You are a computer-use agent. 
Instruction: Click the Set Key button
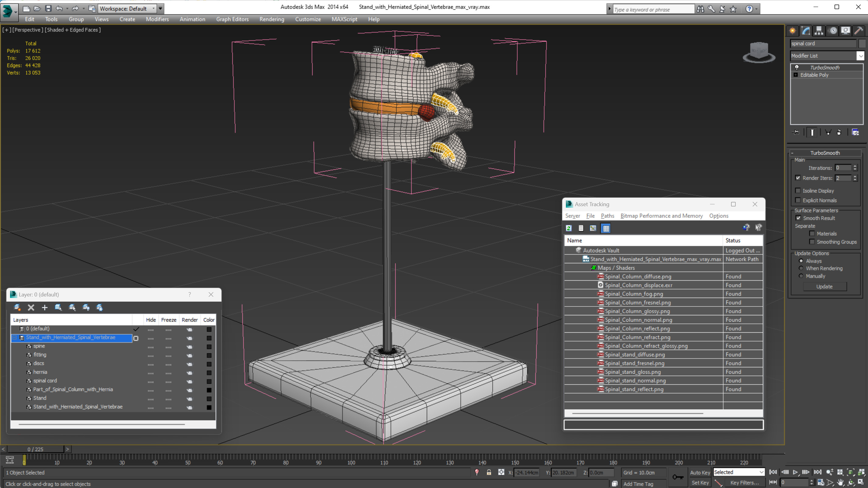[700, 483]
